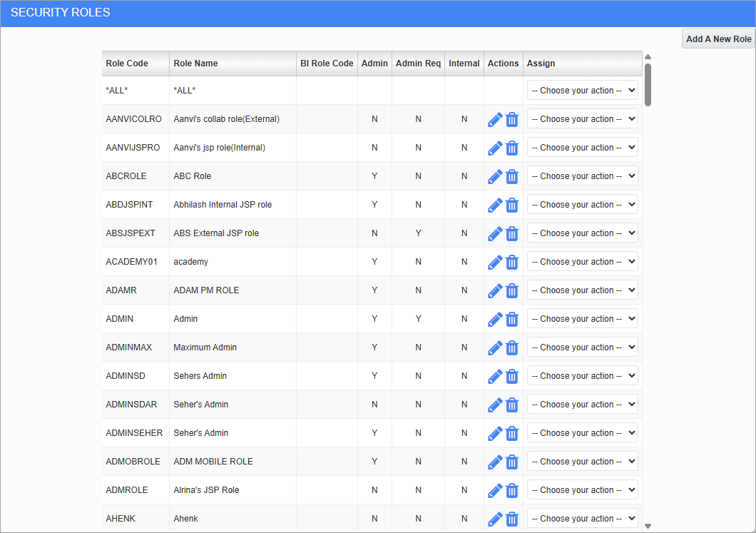The image size is (756, 533).
Task: Delete the ADMROLE role
Action: [x=512, y=490]
